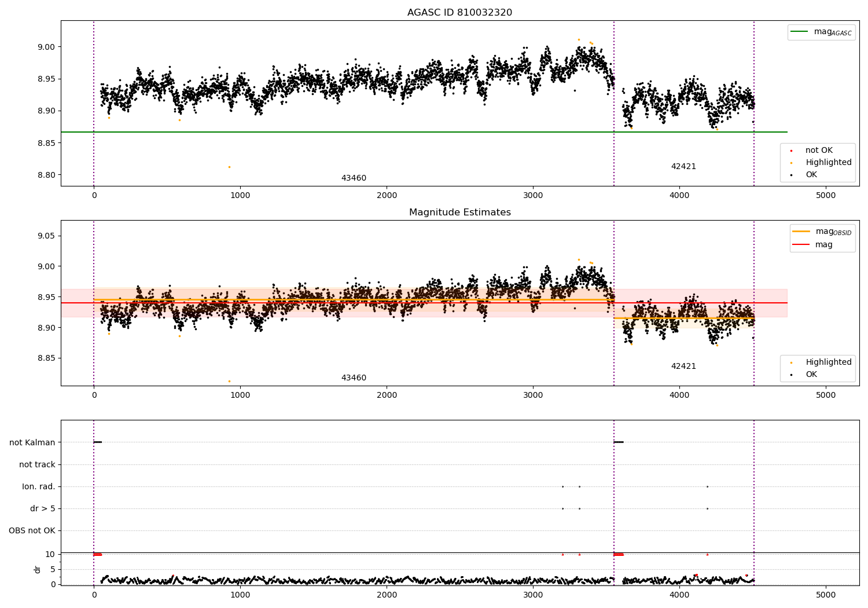Click the 9.00 tick label in top plot

pyautogui.click(x=46, y=47)
